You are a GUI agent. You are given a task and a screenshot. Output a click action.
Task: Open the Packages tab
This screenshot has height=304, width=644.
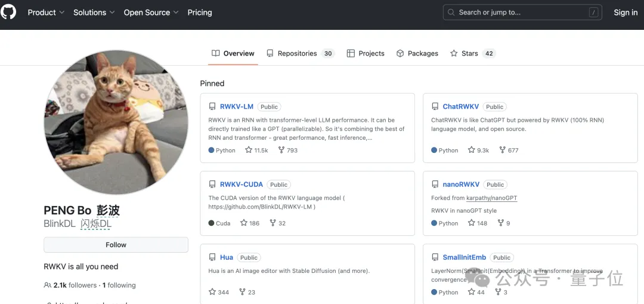coord(422,54)
